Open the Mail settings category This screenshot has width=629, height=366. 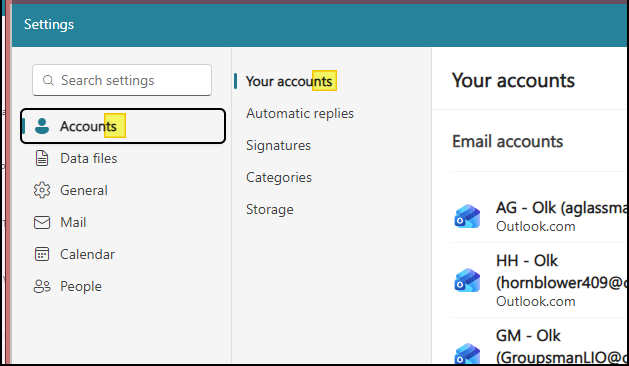123,222
